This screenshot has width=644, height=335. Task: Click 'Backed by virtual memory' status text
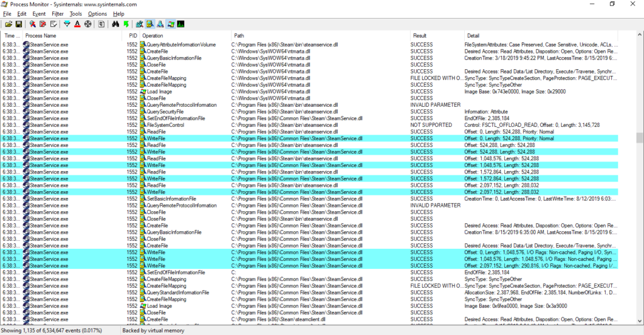pos(153,331)
